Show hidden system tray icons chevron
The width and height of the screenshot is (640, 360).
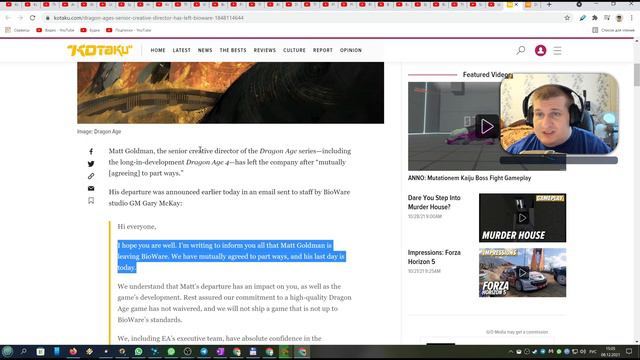(x=511, y=351)
